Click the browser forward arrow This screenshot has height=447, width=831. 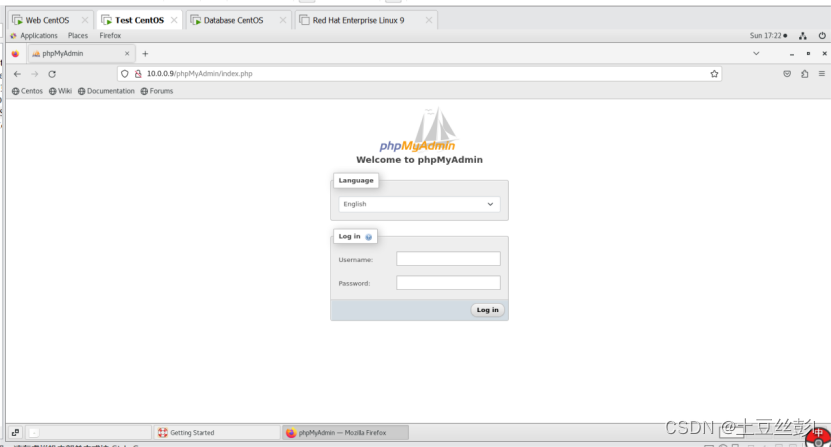pyautogui.click(x=34, y=74)
